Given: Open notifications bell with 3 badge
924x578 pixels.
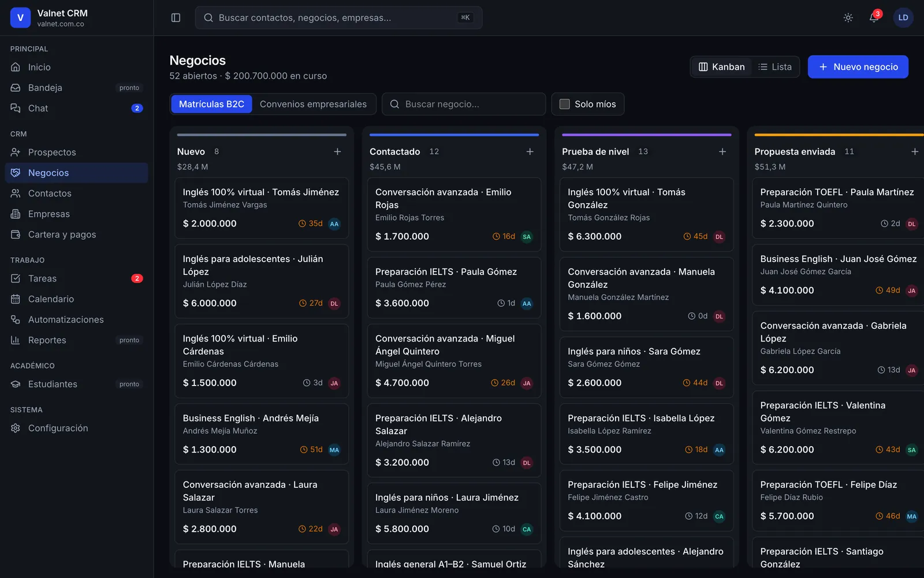Looking at the screenshot, I should click(x=874, y=18).
